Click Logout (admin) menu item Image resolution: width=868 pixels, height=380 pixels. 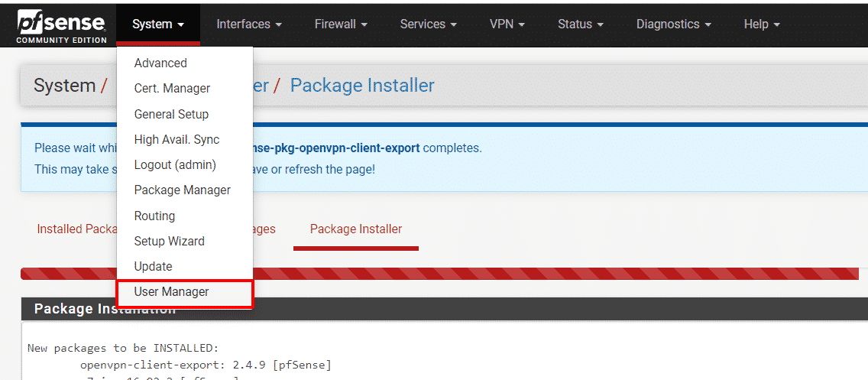point(175,165)
